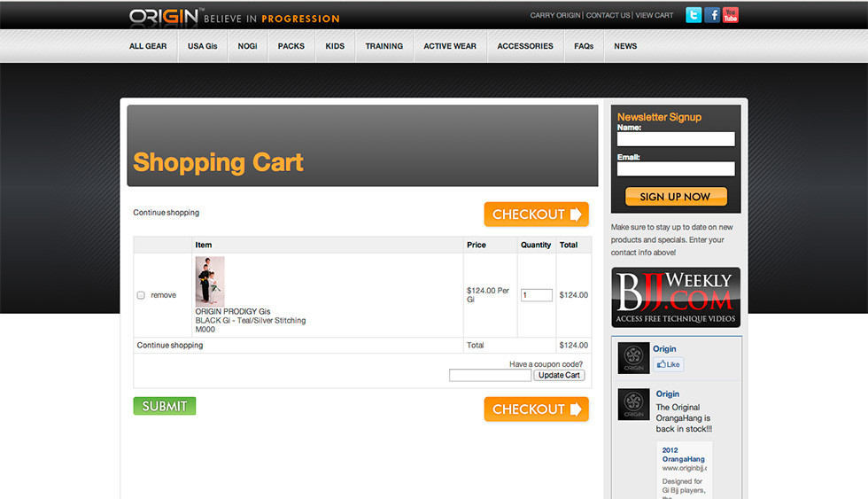Click the Total column header

[569, 245]
